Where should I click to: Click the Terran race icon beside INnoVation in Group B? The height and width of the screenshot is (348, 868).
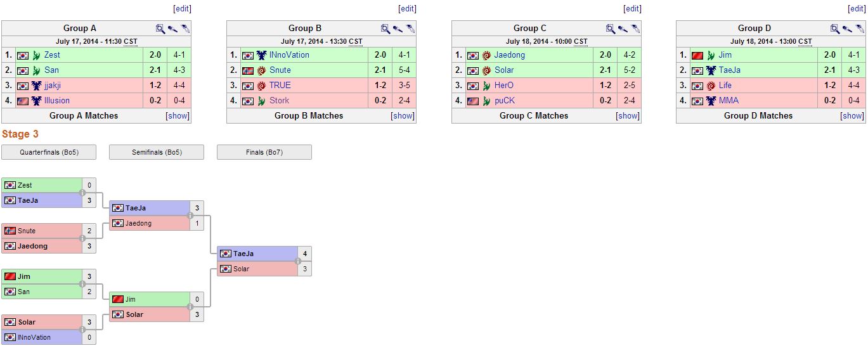tap(261, 55)
